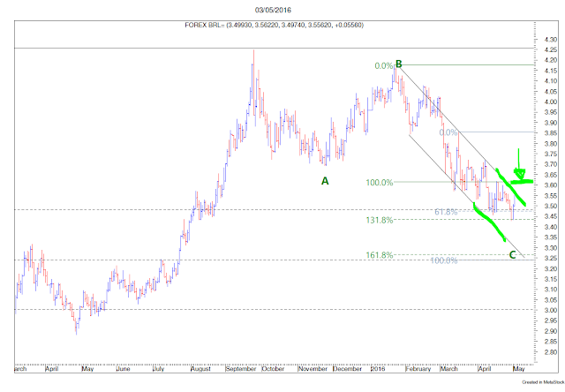Click the December label on time axis

(x=348, y=369)
